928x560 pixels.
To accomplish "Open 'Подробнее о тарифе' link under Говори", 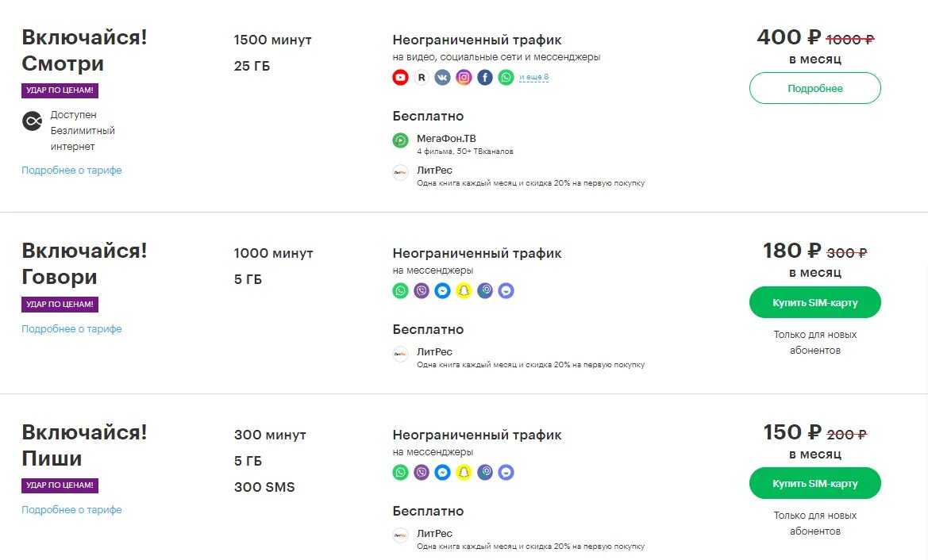I will tap(71, 329).
